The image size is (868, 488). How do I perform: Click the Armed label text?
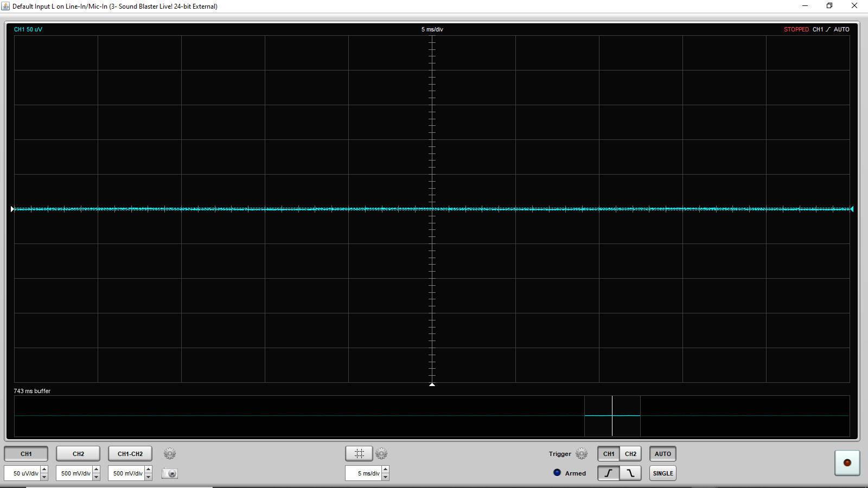[x=576, y=473]
